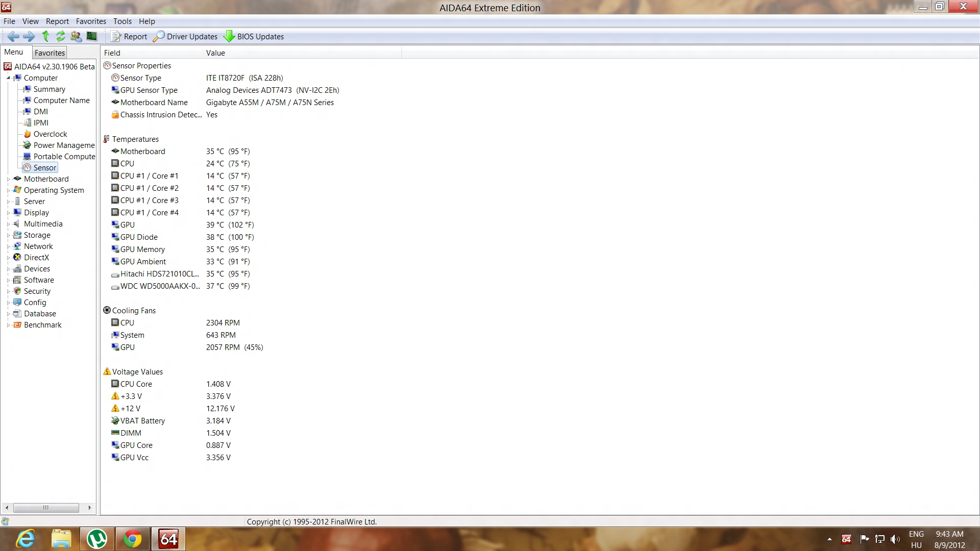This screenshot has width=980, height=551.
Task: Select the CPU #1 / Core #3 row
Action: pos(181,201)
